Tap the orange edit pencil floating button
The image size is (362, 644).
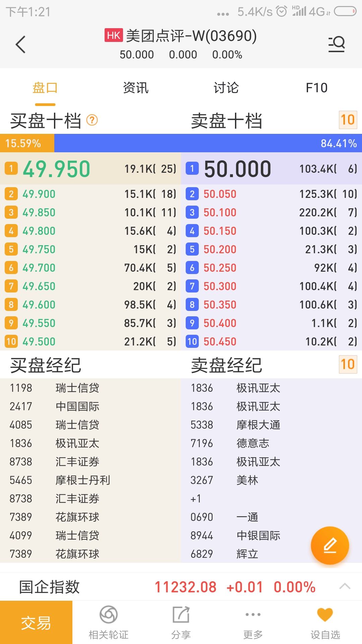pos(330,545)
